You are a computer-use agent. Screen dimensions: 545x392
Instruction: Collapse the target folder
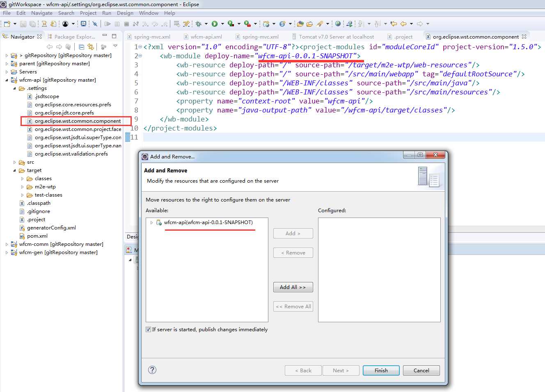click(x=14, y=170)
